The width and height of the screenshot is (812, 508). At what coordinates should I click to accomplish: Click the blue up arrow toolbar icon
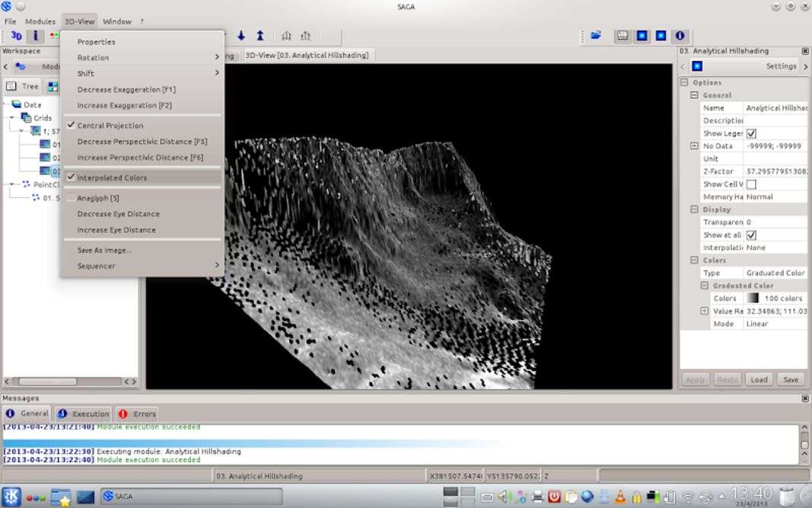click(260, 36)
